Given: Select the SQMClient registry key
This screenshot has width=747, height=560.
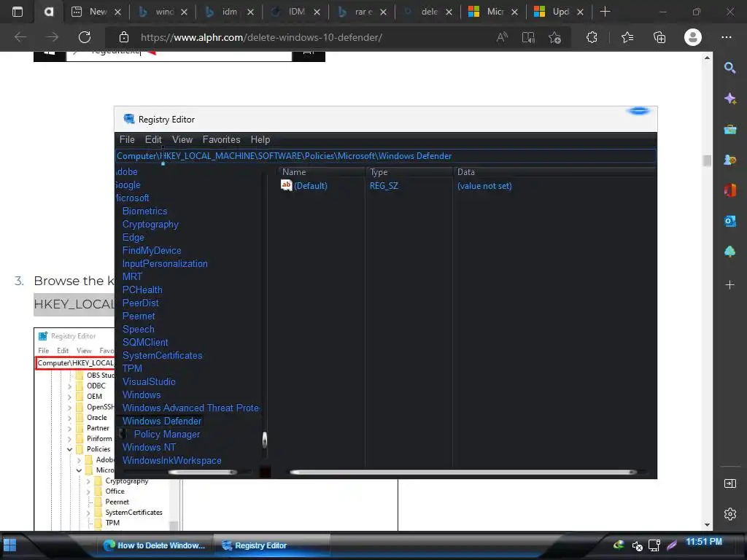Looking at the screenshot, I should 145,343.
